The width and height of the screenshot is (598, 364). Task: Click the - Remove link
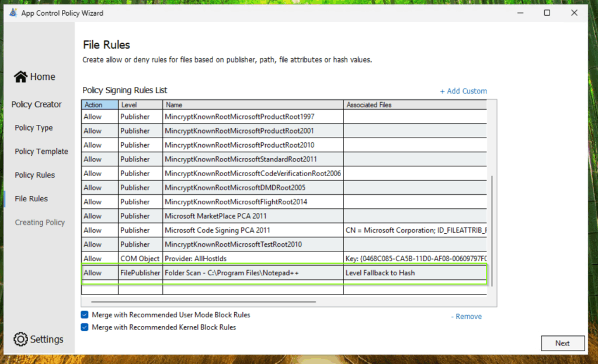point(466,317)
